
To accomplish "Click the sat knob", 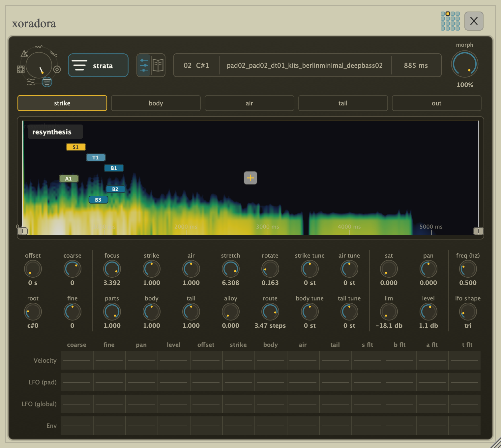I will pyautogui.click(x=389, y=269).
